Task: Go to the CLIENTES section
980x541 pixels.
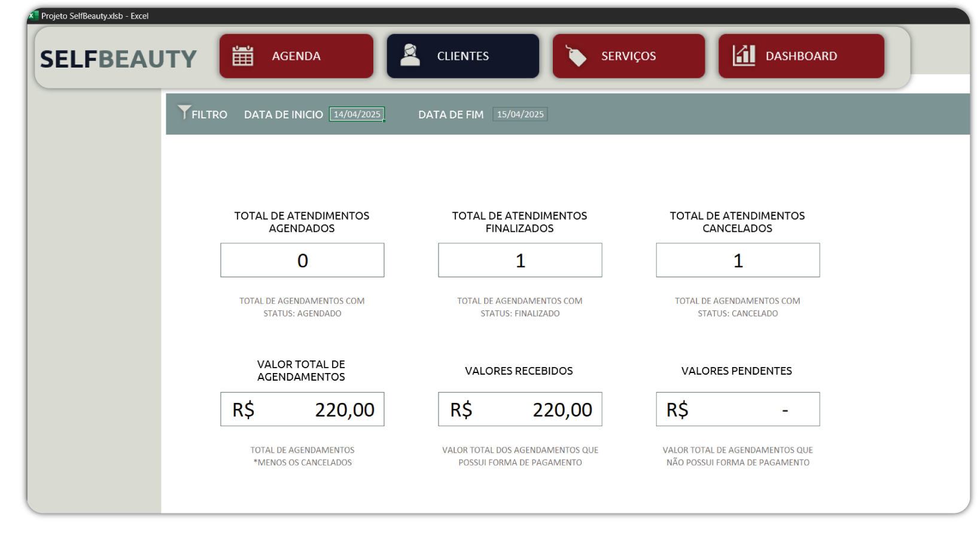Action: (462, 56)
